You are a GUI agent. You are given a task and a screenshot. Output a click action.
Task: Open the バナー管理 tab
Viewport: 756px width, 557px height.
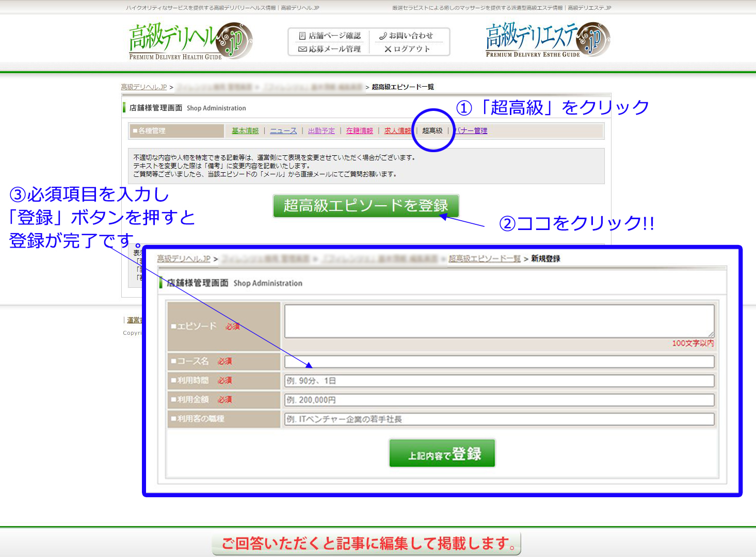point(471,131)
